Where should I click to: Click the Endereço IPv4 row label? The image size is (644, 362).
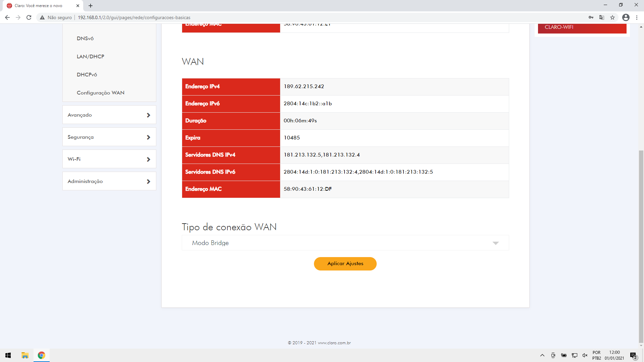(203, 86)
